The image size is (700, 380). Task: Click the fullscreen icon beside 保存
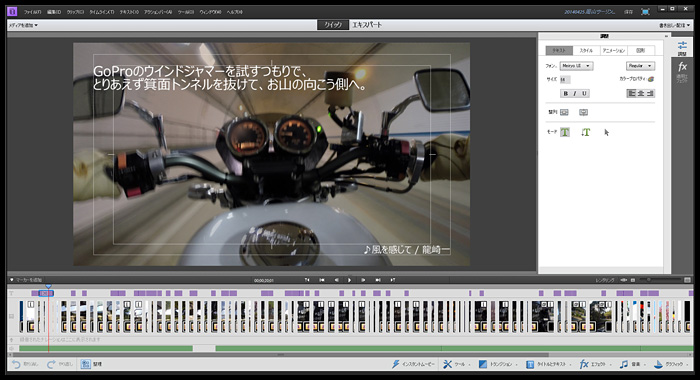tap(645, 12)
